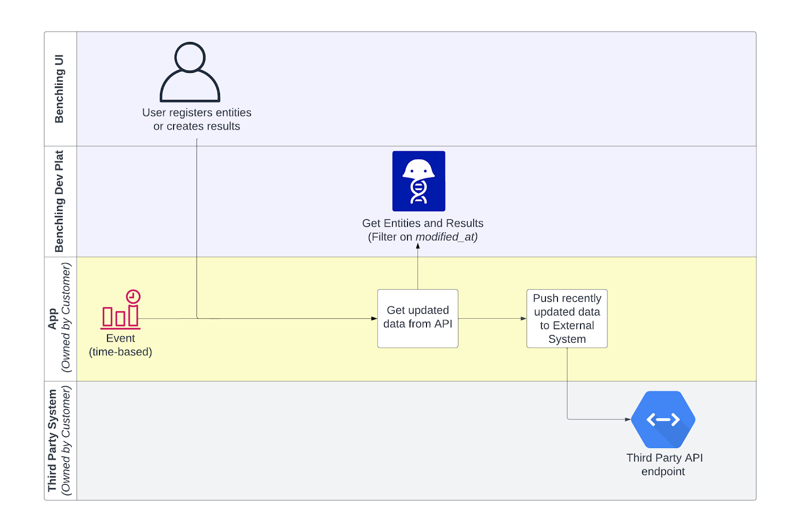
Task: Click the 'User registers entities or creates results' label
Action: pyautogui.click(x=196, y=119)
